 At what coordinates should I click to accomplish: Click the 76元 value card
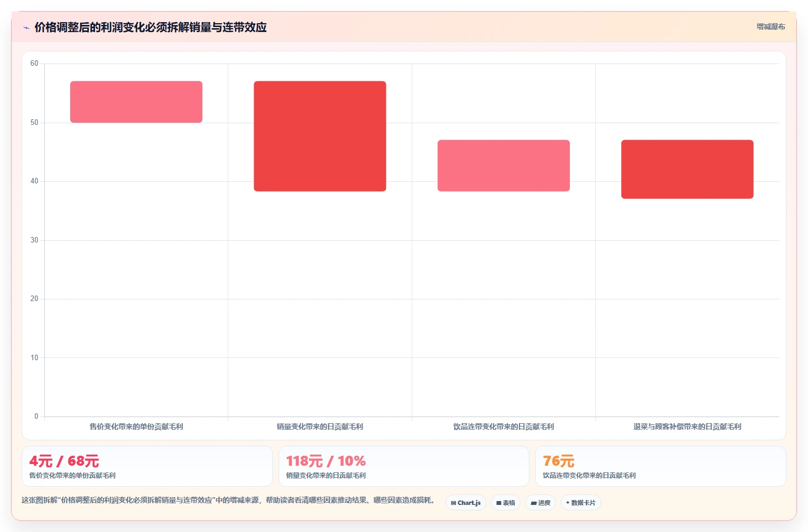point(660,466)
